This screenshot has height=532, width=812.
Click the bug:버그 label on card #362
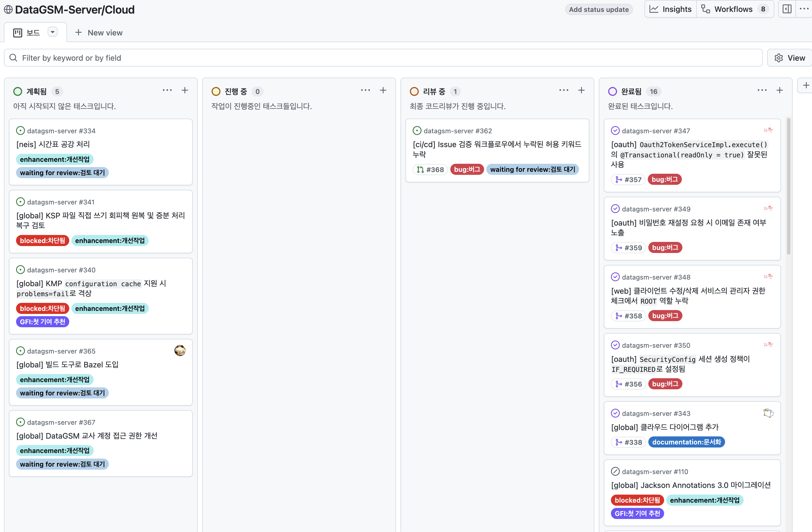[467, 169]
